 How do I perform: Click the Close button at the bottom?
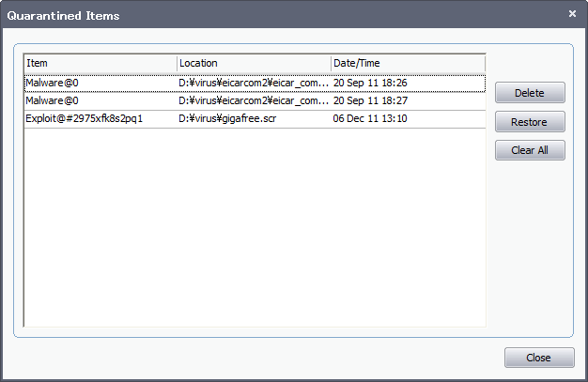click(539, 358)
